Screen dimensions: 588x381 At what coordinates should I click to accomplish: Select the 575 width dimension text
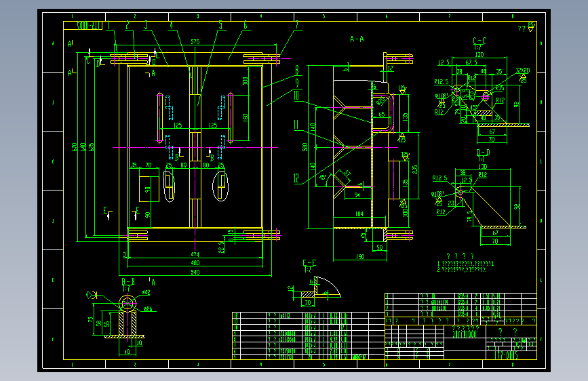195,41
